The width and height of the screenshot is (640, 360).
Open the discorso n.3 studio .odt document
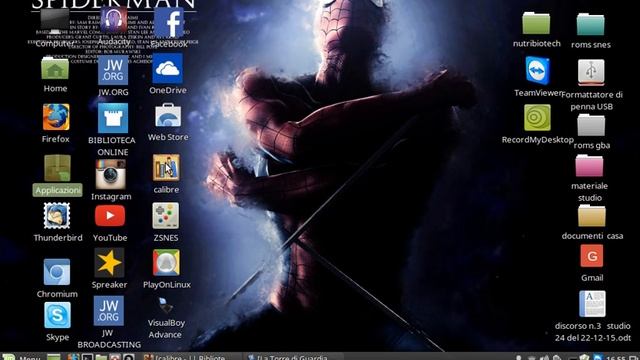592,304
